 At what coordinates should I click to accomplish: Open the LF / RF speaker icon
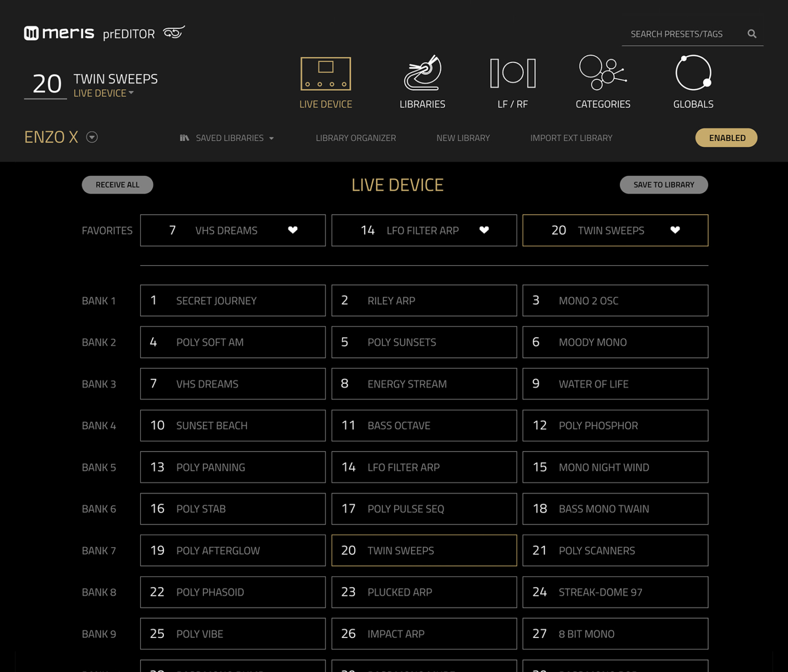513,73
